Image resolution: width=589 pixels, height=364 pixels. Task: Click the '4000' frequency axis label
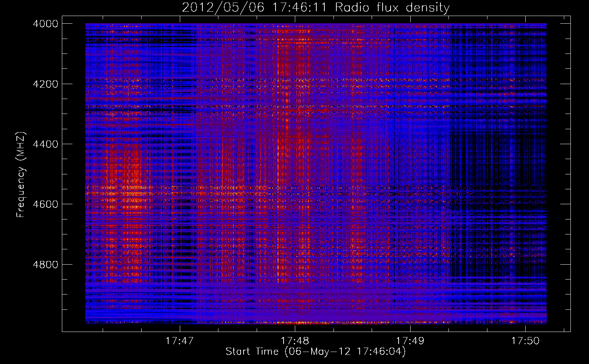pyautogui.click(x=46, y=24)
